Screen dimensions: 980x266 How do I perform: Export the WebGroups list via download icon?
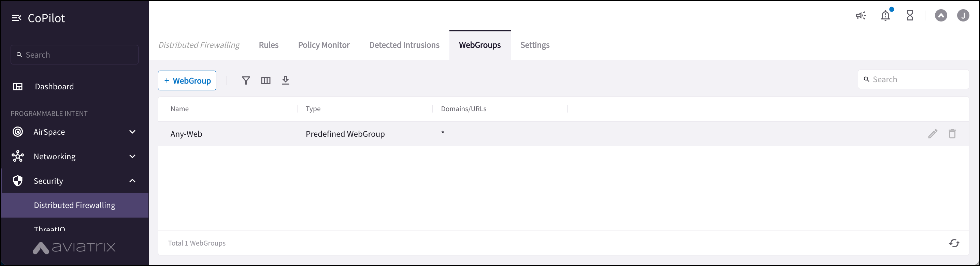point(286,80)
